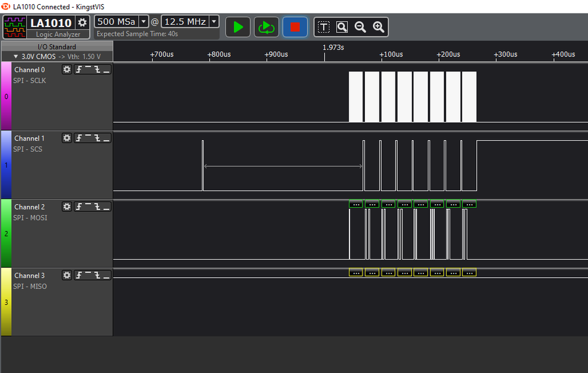Image resolution: width=588 pixels, height=373 pixels.
Task: Click the SPI - MOSI decoder label
Action: tap(31, 218)
